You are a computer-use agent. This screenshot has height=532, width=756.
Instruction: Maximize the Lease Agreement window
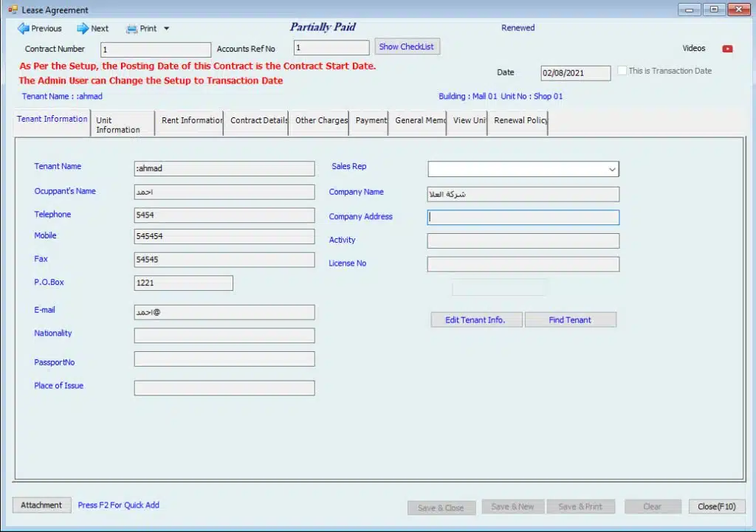714,10
